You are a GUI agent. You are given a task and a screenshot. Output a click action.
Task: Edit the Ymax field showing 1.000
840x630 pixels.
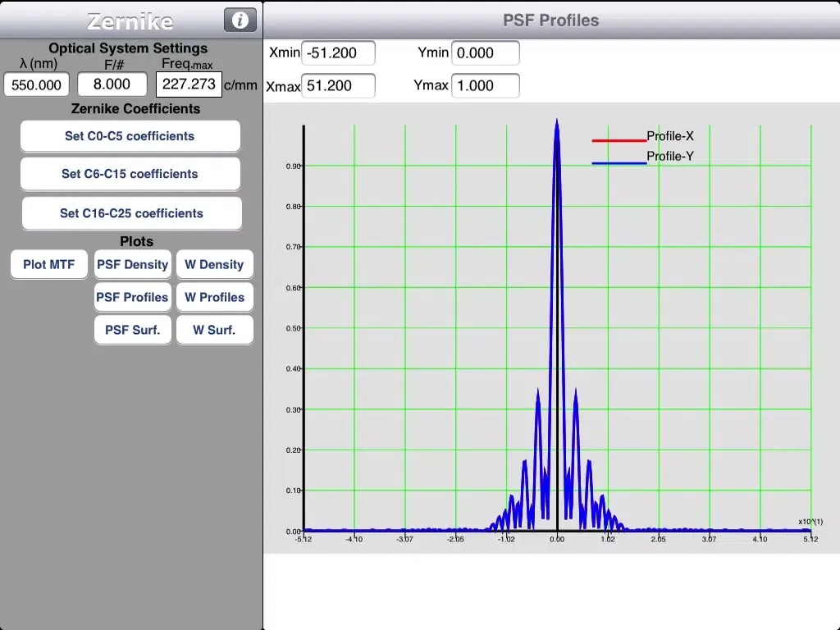click(x=486, y=85)
